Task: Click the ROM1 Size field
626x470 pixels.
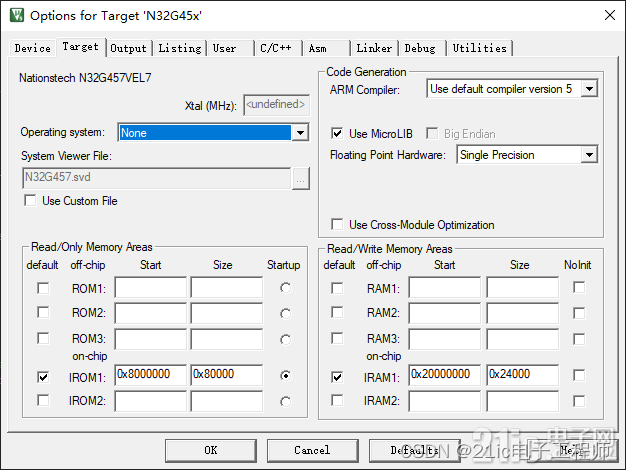Action: click(227, 288)
